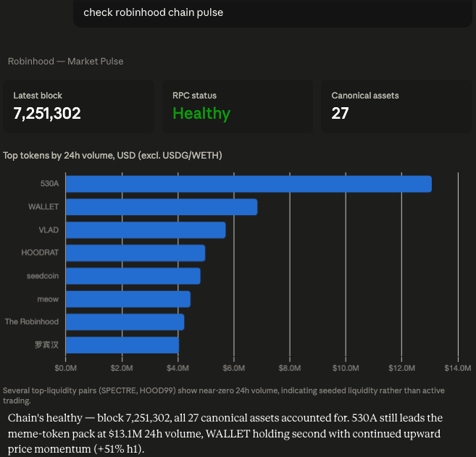The image size is (476, 457).
Task: Click the 'Top tokens by 24h volume' chart title
Action: click(x=112, y=156)
